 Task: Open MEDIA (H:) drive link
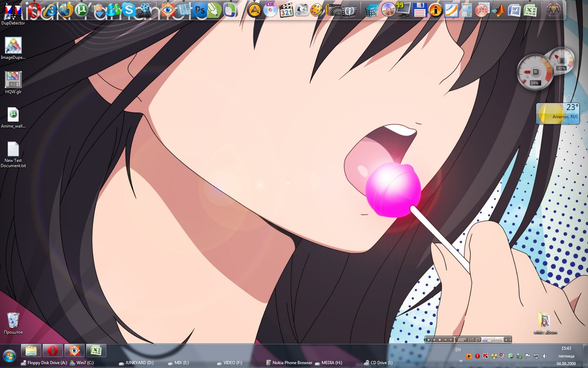coord(329,363)
